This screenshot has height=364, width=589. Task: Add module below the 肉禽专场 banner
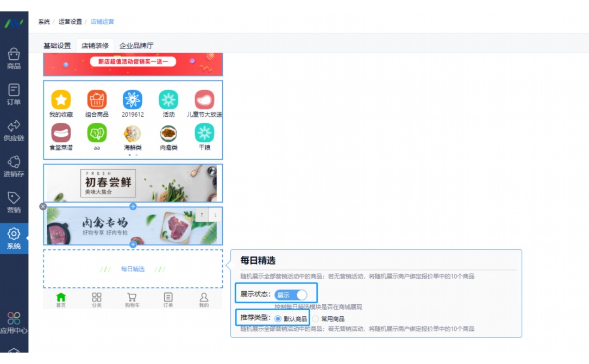(x=133, y=244)
